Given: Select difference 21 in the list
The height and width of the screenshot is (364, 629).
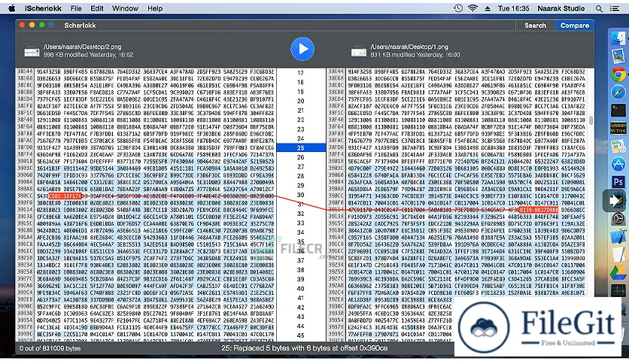Looking at the screenshot, I should point(300,111).
